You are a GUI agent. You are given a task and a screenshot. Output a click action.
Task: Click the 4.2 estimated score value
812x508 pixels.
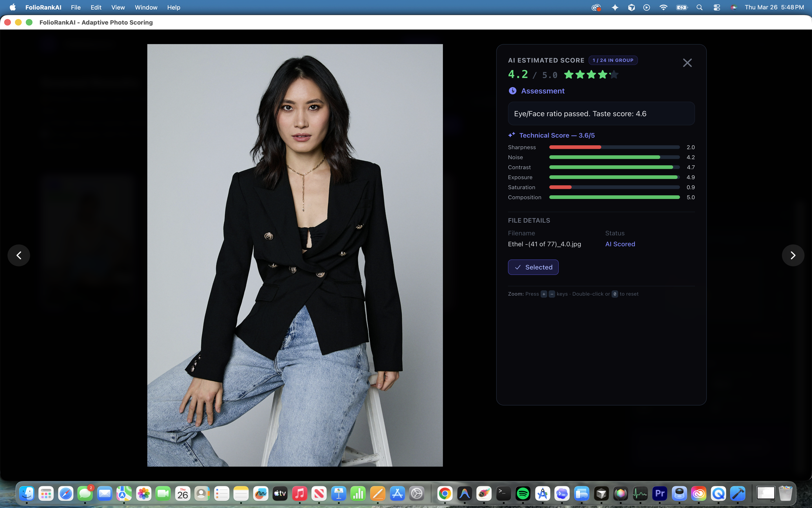[518, 74]
